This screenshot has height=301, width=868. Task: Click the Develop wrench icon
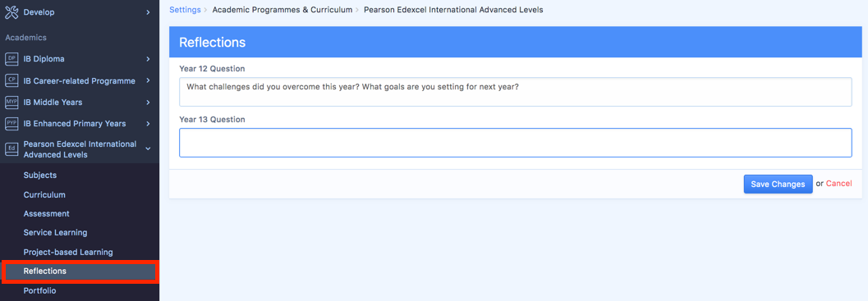pyautogui.click(x=11, y=12)
